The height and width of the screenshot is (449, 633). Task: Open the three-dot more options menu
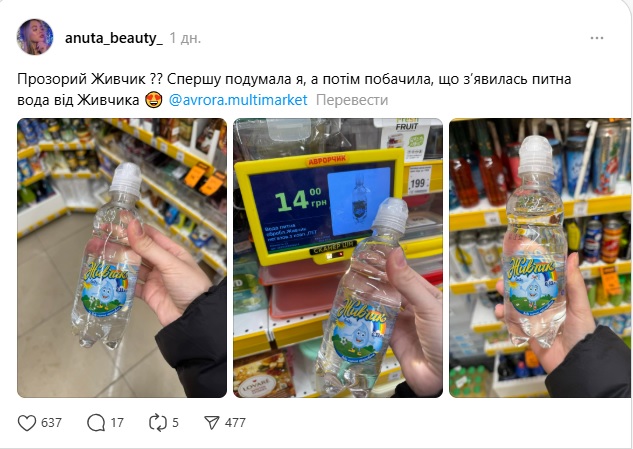[x=597, y=38]
